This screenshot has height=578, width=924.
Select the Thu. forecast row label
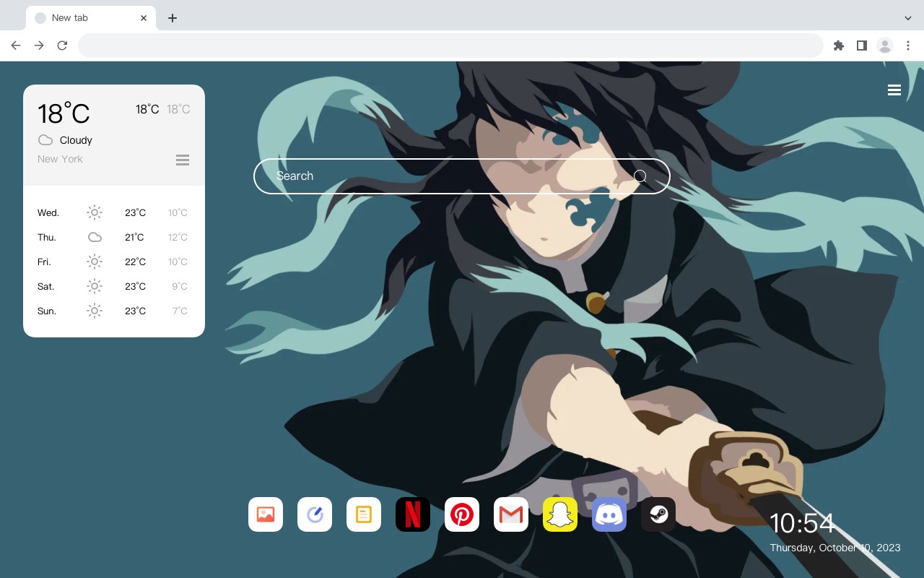47,237
